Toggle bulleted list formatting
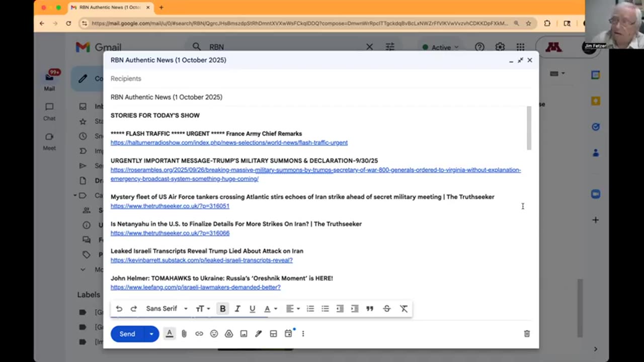This screenshot has width=644, height=362. point(325,309)
